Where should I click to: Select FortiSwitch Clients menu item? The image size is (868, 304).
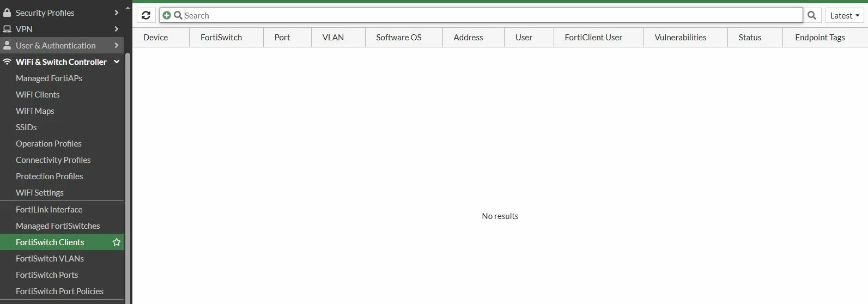tap(62, 242)
